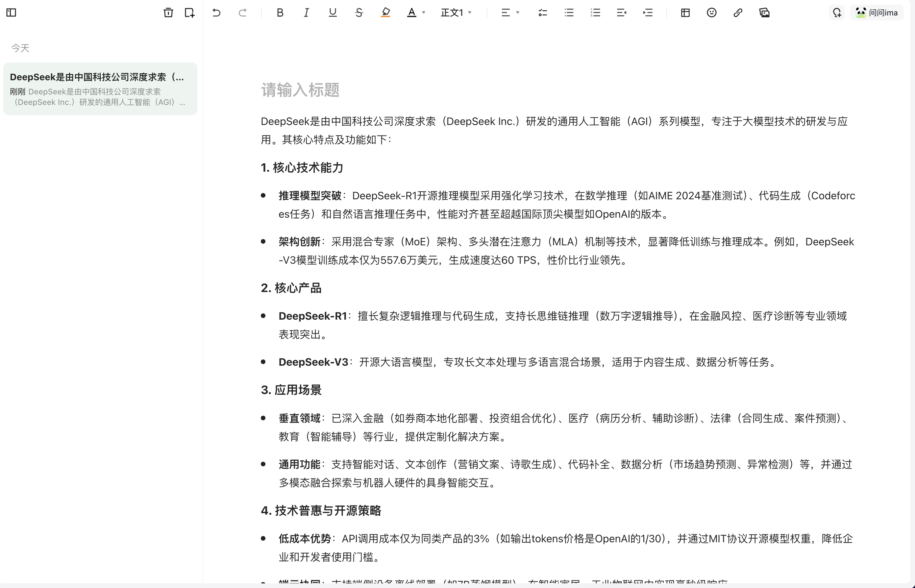Toggle the sidebar panel icon
The width and height of the screenshot is (915, 588).
tap(12, 12)
